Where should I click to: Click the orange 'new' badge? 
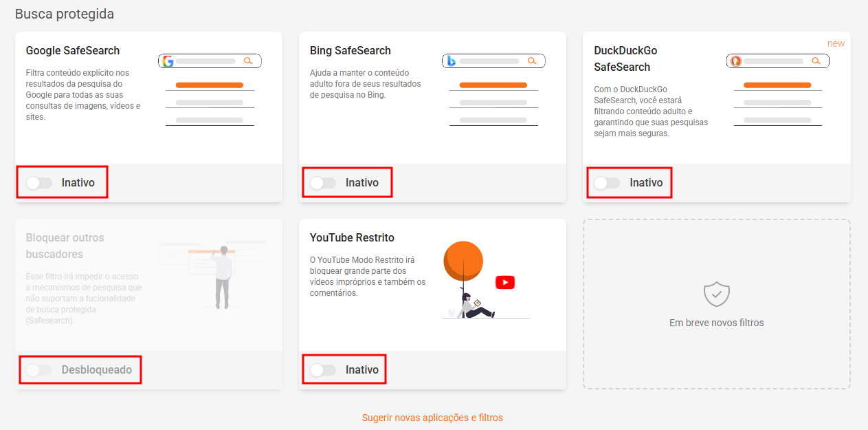(x=836, y=43)
